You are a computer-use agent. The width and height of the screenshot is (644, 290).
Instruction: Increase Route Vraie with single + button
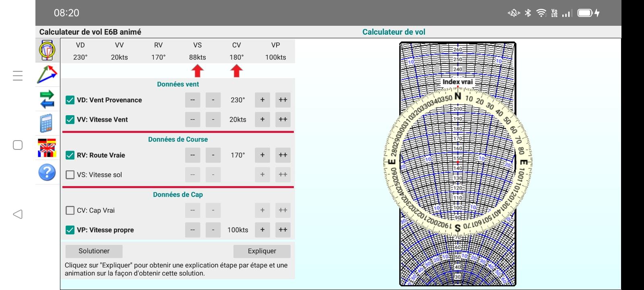[x=262, y=155]
